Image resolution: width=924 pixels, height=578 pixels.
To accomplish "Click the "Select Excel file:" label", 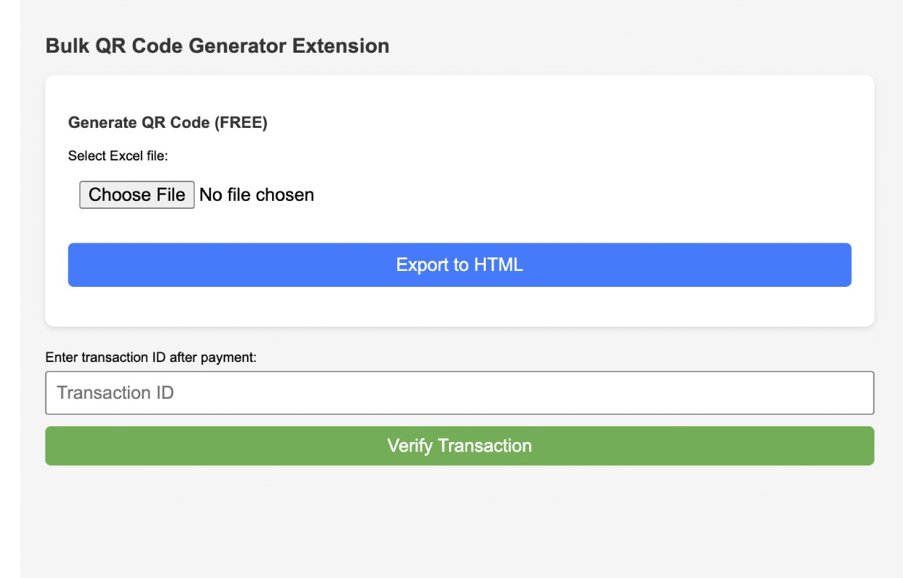I will (x=118, y=155).
